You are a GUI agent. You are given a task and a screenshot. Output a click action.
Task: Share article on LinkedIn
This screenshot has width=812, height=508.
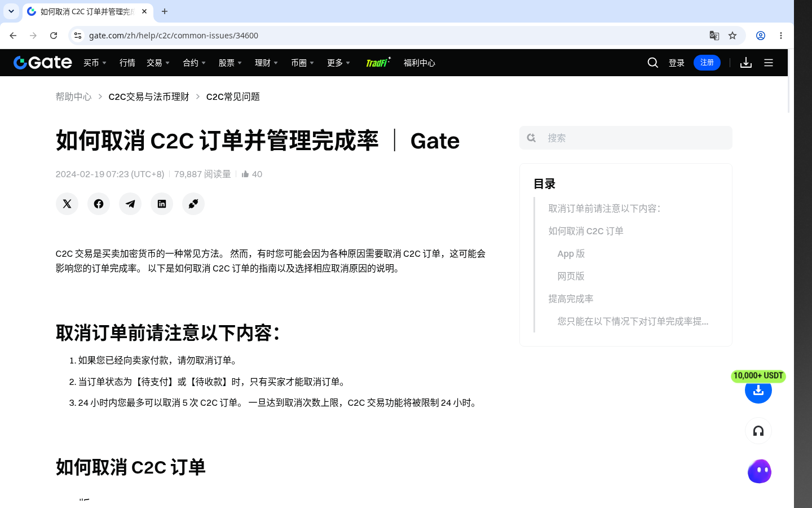pos(162,204)
